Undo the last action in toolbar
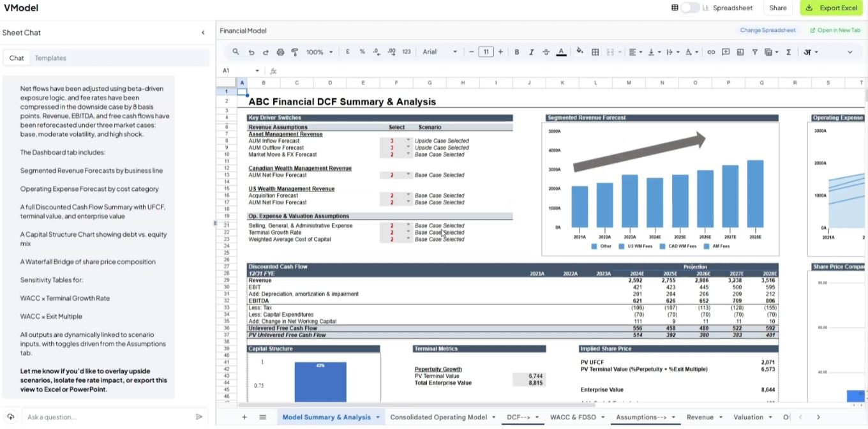Viewport: 868px width, 429px height. (251, 52)
